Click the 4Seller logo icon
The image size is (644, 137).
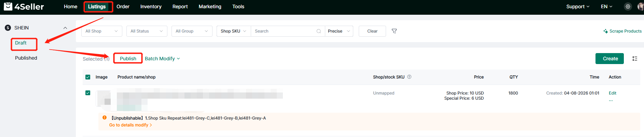[8, 7]
